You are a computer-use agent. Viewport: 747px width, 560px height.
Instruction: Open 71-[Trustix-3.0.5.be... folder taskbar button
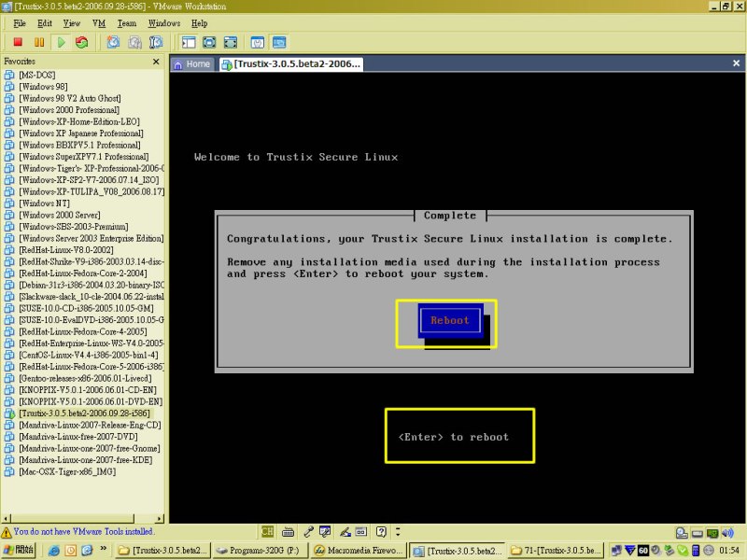pyautogui.click(x=556, y=551)
